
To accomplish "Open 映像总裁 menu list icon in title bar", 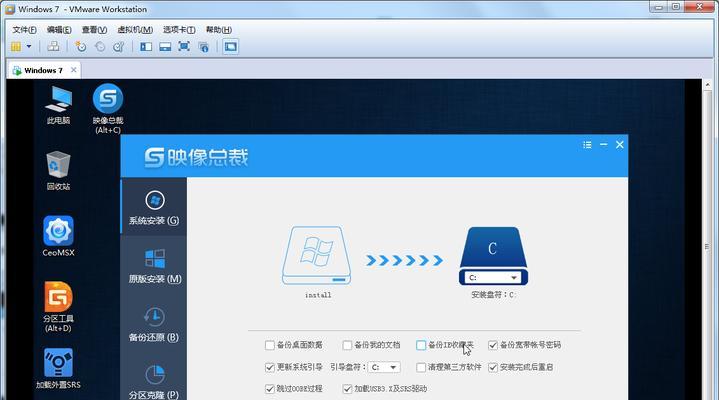I will point(587,145).
